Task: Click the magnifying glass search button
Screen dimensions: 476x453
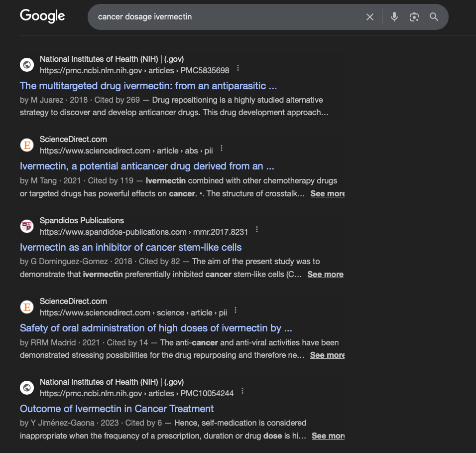Action: coord(434,17)
